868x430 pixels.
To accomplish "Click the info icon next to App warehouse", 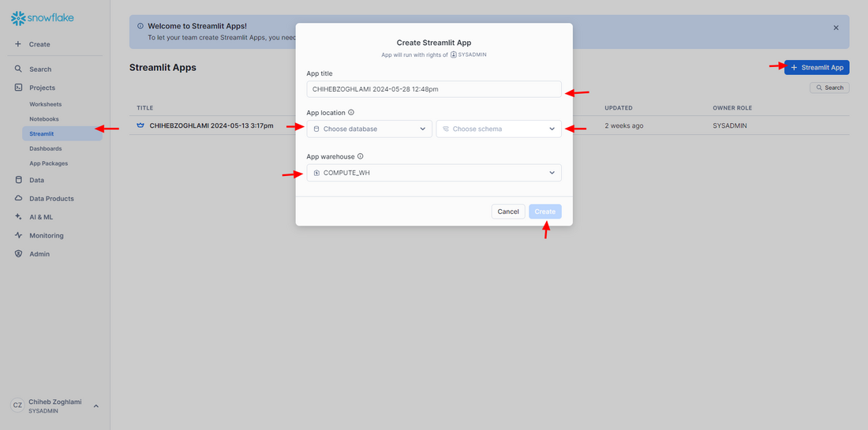I will 361,157.
